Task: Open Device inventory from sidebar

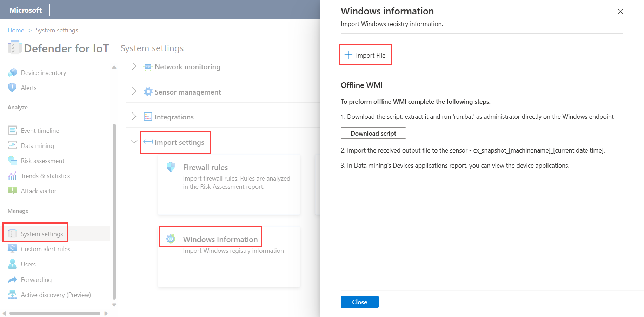Action: click(44, 73)
